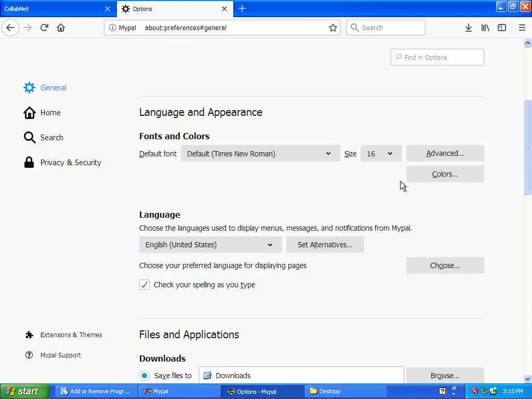Open the Library bookshelf icon

coord(485,28)
